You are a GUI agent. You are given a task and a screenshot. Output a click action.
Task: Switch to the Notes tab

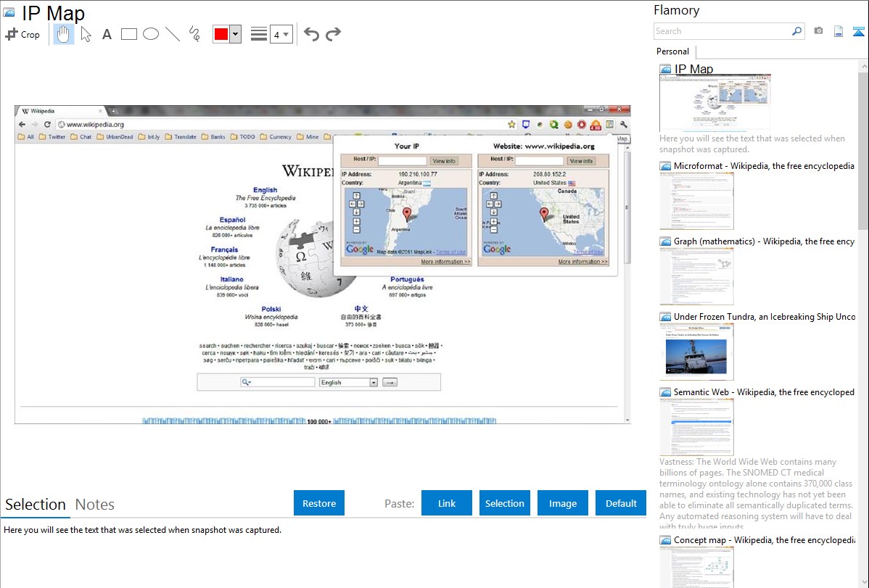coord(95,505)
